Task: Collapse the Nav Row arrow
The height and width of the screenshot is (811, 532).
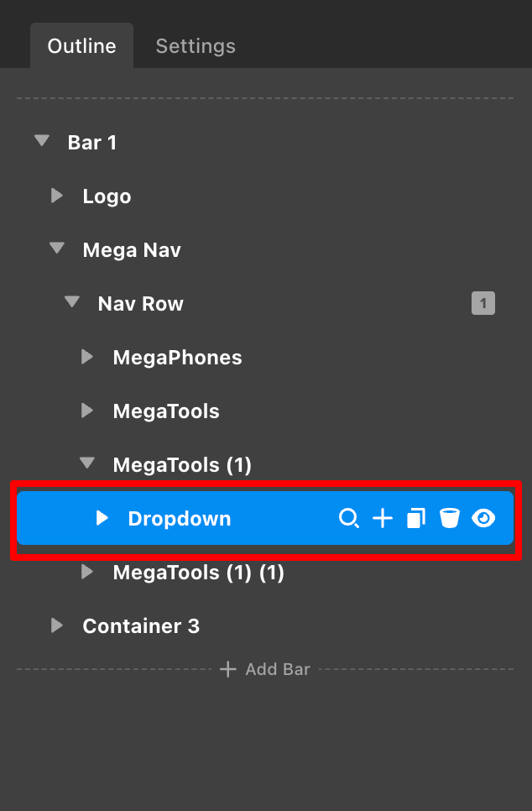Action: coord(72,303)
